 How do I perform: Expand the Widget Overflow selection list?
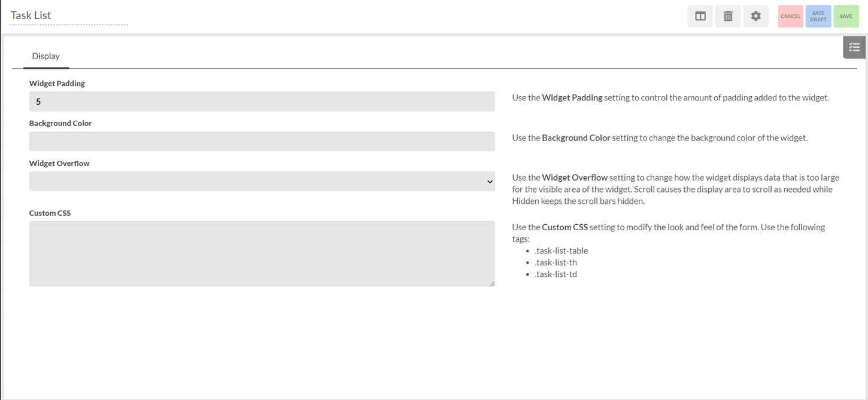coord(262,181)
